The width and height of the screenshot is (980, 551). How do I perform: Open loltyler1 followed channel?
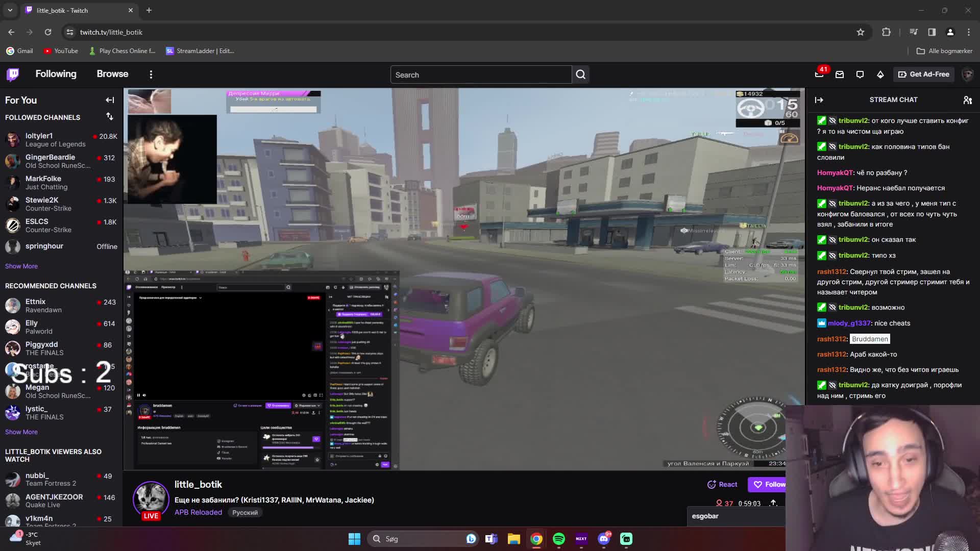pos(61,140)
